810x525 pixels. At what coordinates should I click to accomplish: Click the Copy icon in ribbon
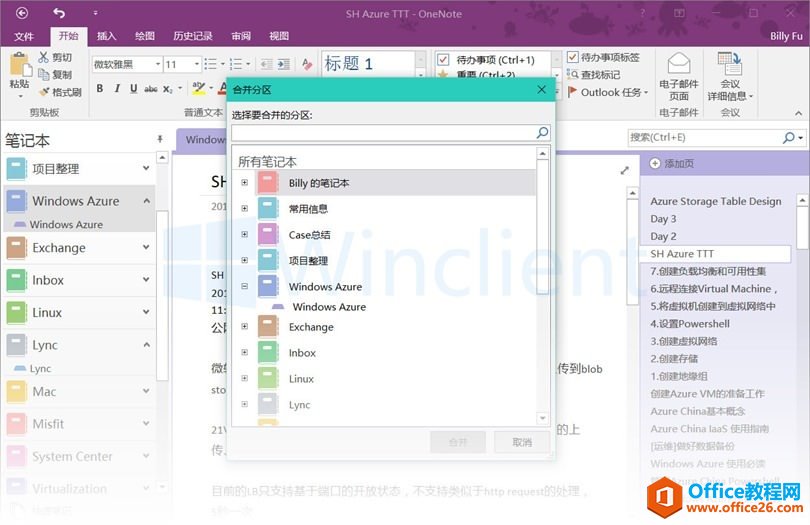pos(44,74)
